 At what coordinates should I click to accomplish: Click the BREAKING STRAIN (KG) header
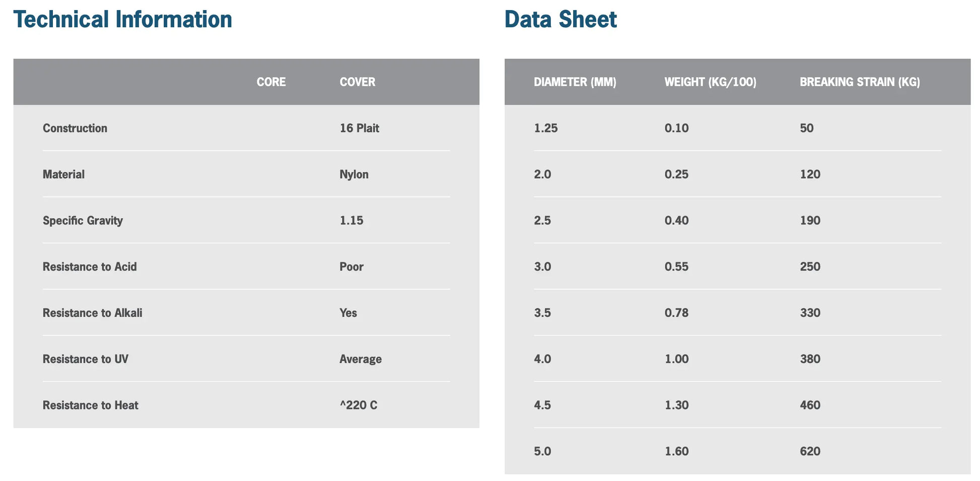(860, 82)
